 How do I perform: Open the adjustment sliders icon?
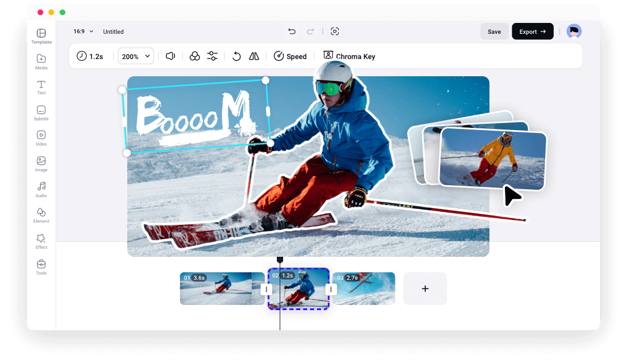tap(212, 56)
